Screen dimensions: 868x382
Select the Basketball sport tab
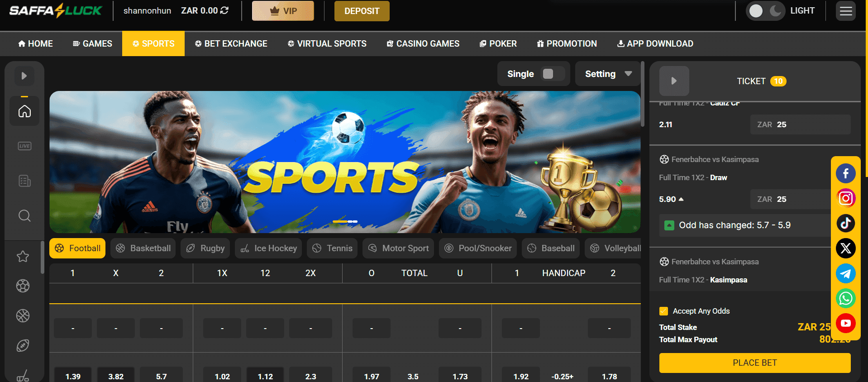click(143, 248)
